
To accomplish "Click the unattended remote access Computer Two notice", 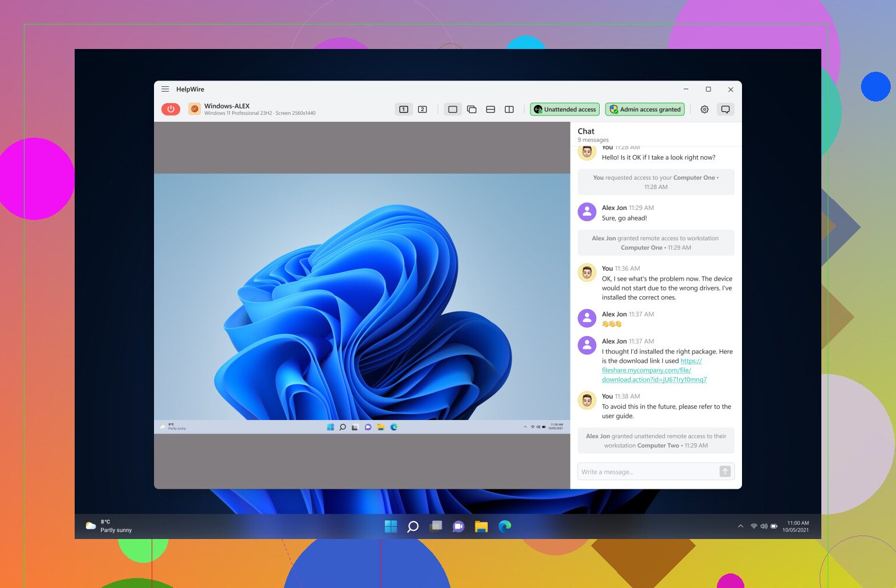I will [x=656, y=440].
